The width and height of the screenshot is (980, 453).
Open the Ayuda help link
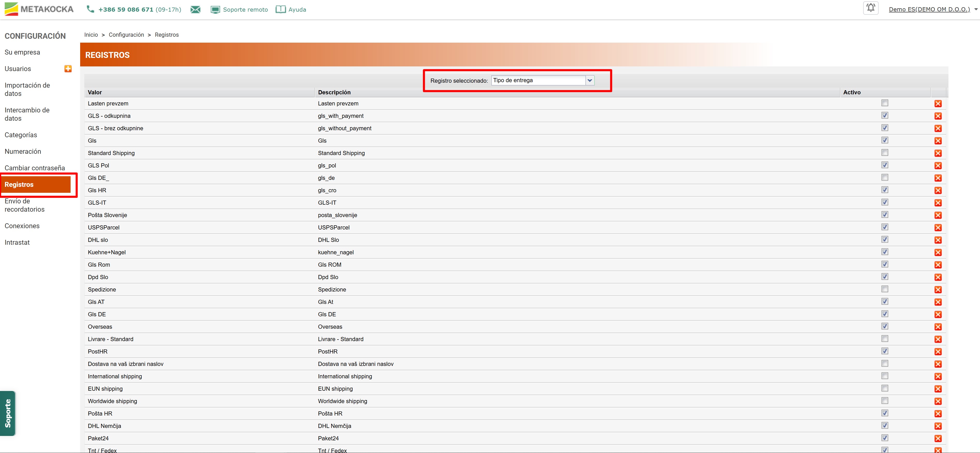[297, 10]
